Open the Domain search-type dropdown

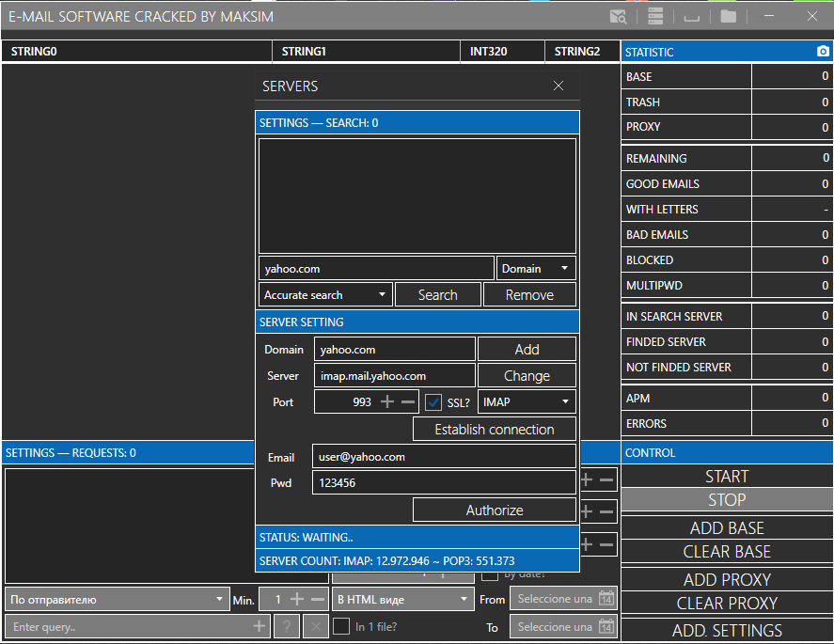click(536, 269)
